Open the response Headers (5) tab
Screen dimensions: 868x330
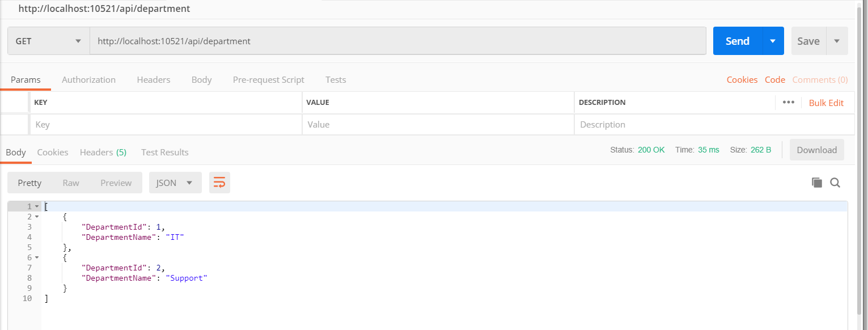coord(103,152)
